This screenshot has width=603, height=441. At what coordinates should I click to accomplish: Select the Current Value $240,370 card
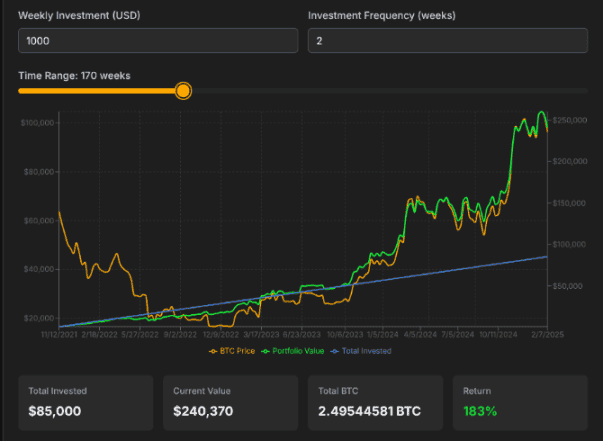(230, 402)
